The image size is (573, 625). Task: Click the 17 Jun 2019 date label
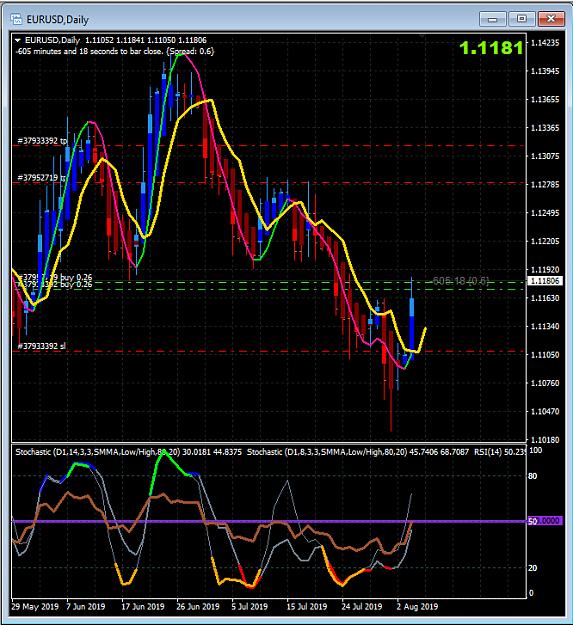(143, 607)
